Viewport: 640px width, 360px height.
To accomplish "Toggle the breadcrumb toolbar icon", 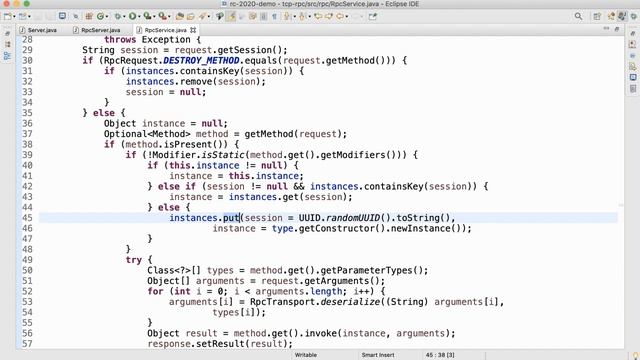I will coord(220,16).
